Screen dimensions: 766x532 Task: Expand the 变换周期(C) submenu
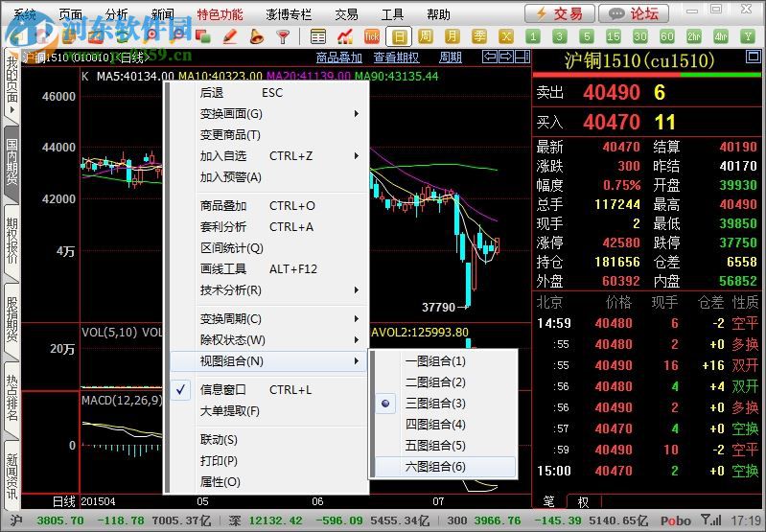pos(268,319)
